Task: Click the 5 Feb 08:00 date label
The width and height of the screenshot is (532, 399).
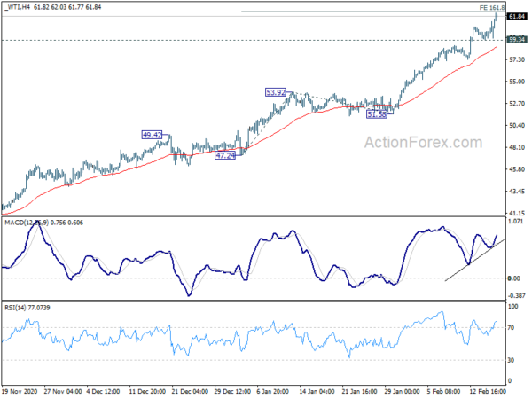Action: point(443,391)
